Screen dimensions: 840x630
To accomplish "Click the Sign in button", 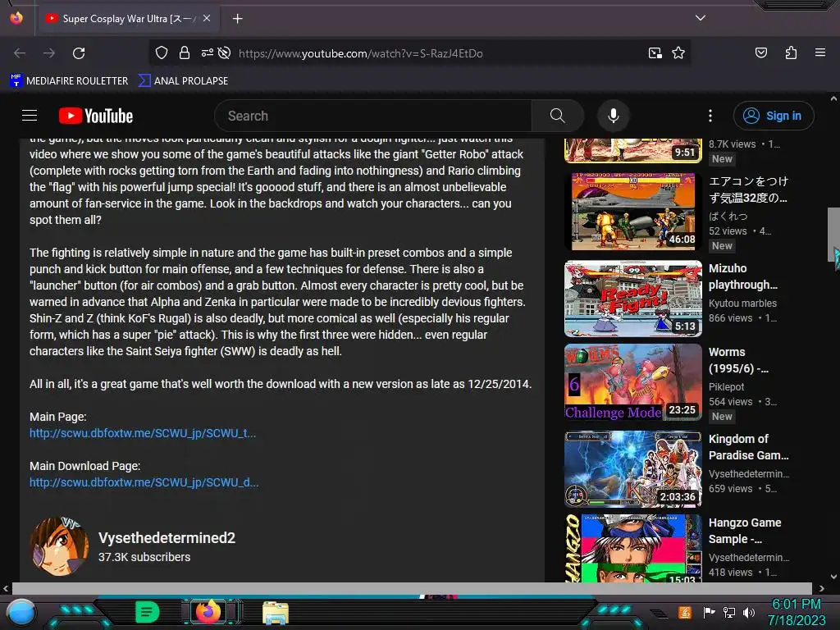I will [774, 116].
